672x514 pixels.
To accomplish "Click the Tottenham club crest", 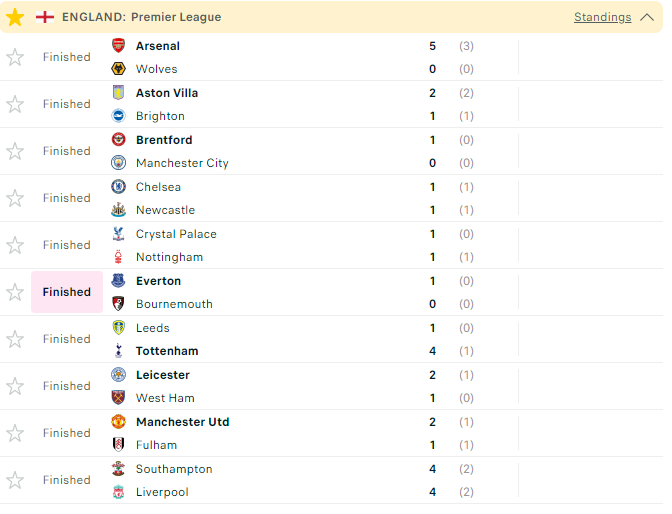I will 118,351.
